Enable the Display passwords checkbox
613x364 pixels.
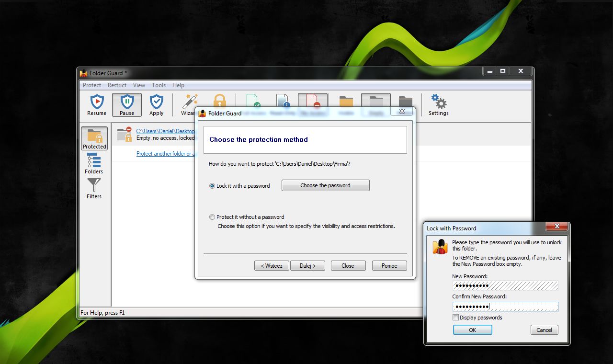(455, 318)
